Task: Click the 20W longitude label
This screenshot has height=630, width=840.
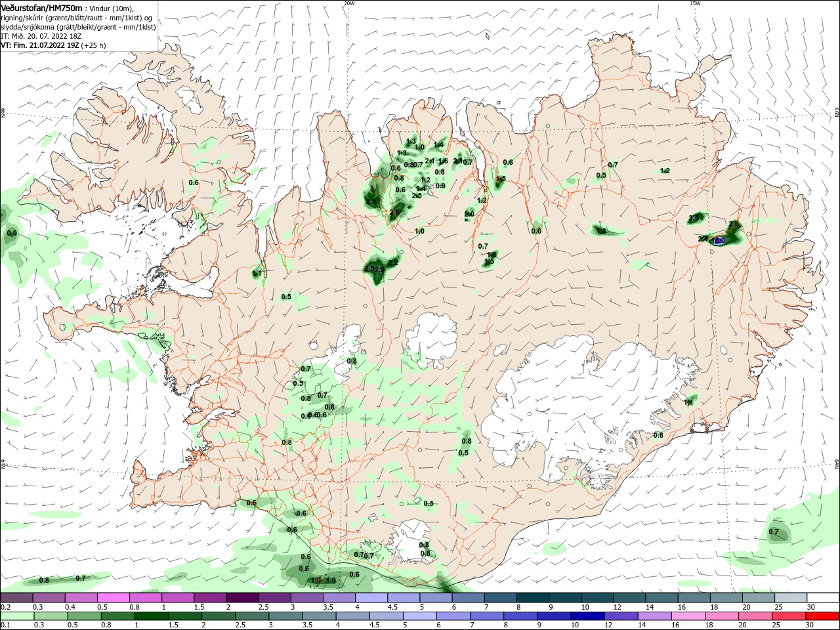Action: [x=349, y=3]
